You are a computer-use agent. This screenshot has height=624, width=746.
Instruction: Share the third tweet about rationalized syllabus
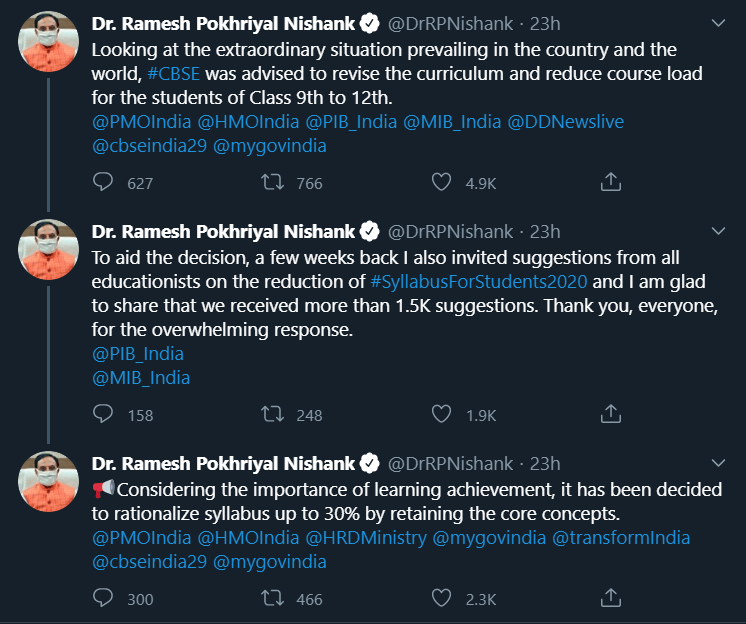point(611,598)
